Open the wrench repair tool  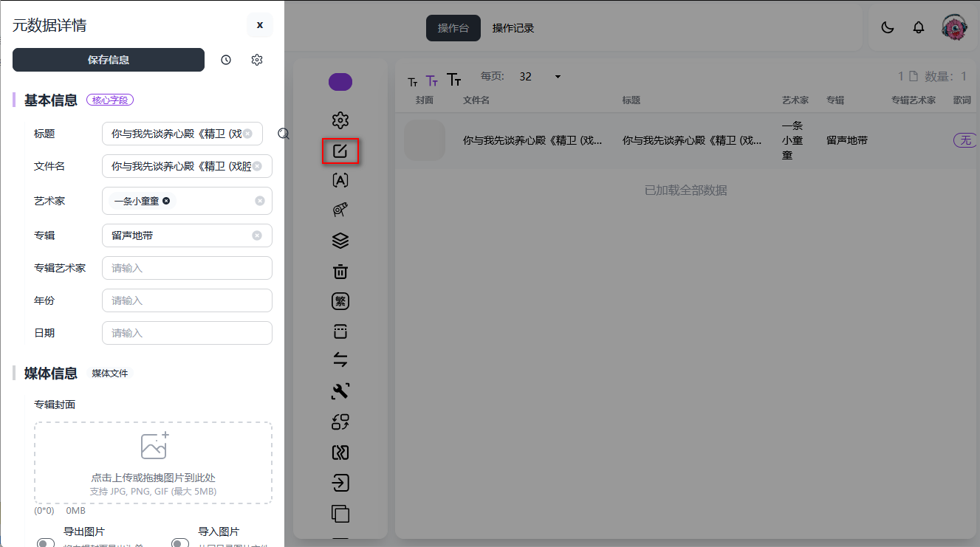click(x=340, y=391)
